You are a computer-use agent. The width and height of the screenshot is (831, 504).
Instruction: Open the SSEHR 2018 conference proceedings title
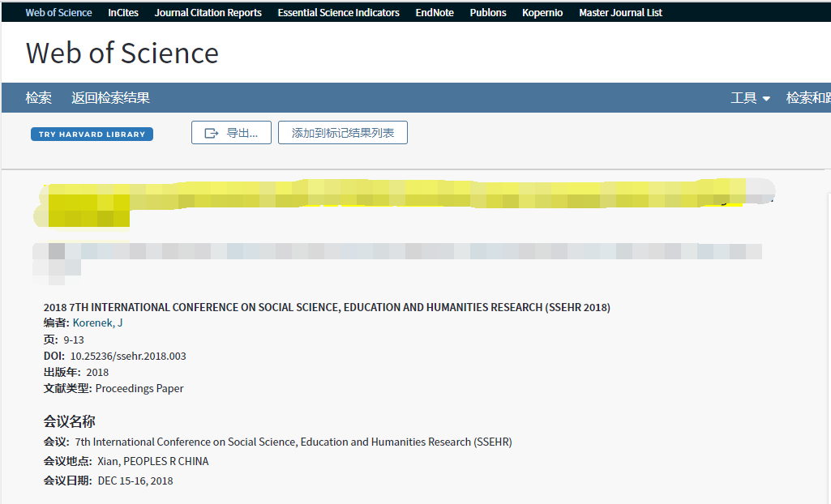click(x=327, y=307)
